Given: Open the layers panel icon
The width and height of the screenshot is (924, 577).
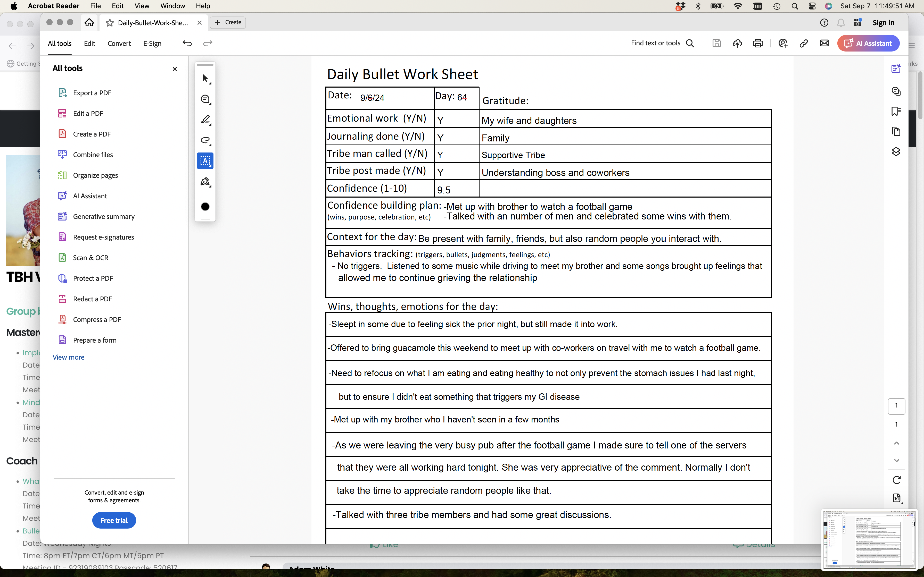Looking at the screenshot, I should point(896,152).
